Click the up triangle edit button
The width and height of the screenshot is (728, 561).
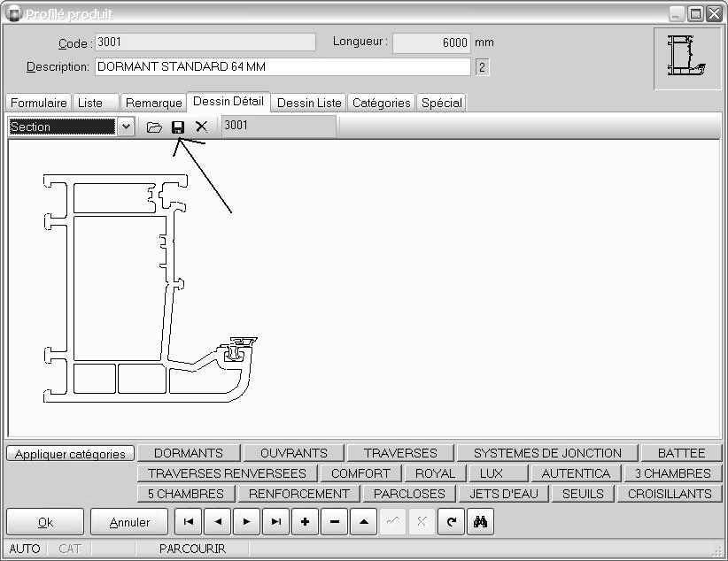click(363, 521)
